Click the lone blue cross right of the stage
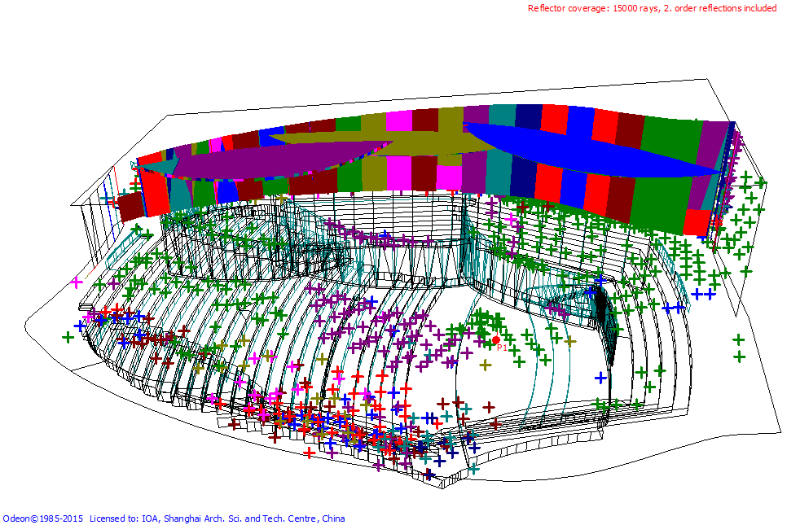The height and width of the screenshot is (525, 800). click(600, 377)
